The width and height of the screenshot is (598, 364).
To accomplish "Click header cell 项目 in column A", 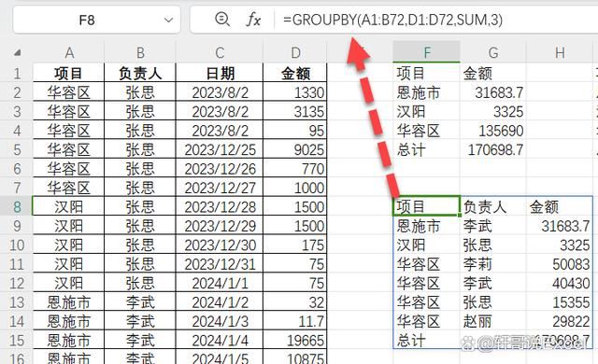I will [x=68, y=73].
